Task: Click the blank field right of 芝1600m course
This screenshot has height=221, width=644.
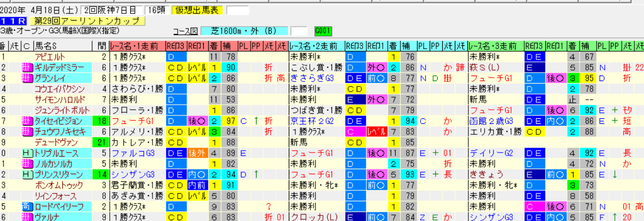Action: [299, 31]
